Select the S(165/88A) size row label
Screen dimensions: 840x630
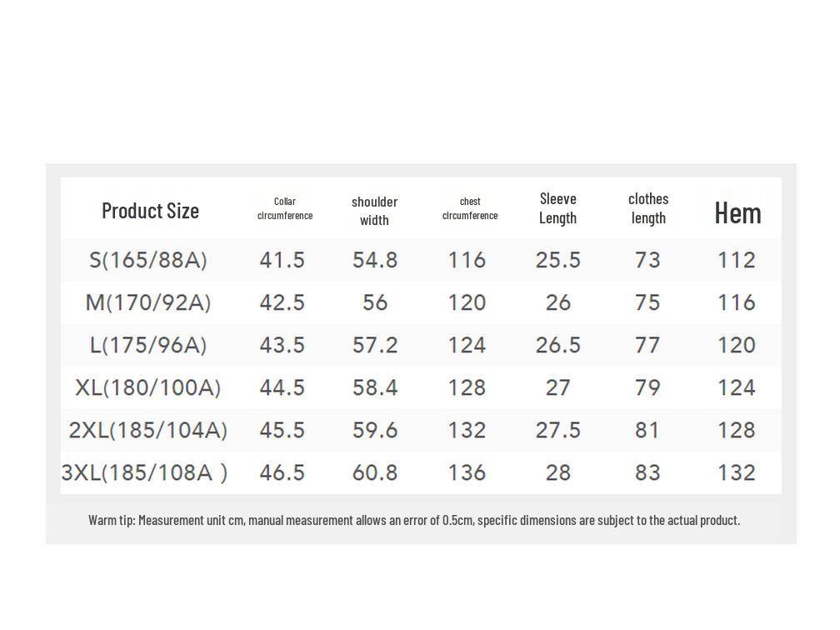(147, 261)
